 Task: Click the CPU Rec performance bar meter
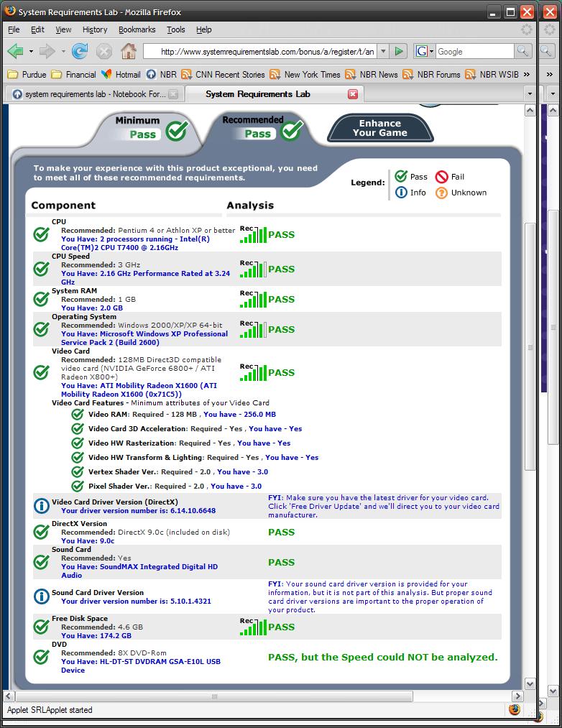click(253, 234)
